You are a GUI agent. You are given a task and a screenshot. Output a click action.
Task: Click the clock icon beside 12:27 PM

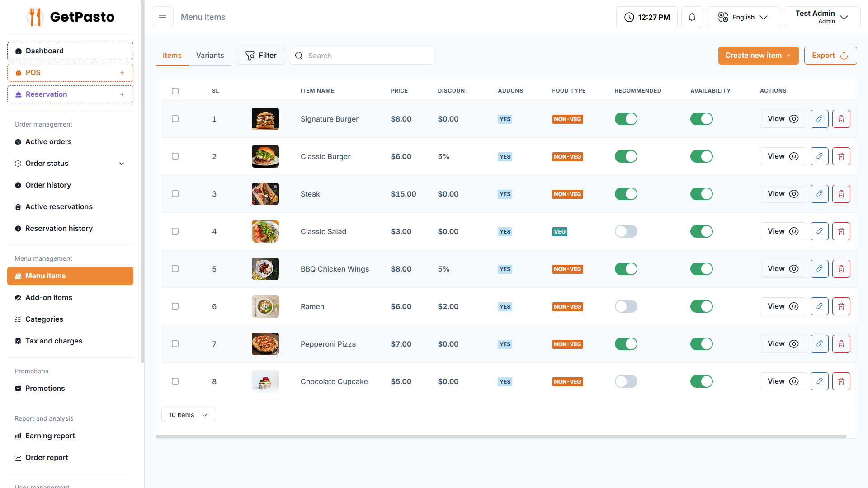pos(629,17)
